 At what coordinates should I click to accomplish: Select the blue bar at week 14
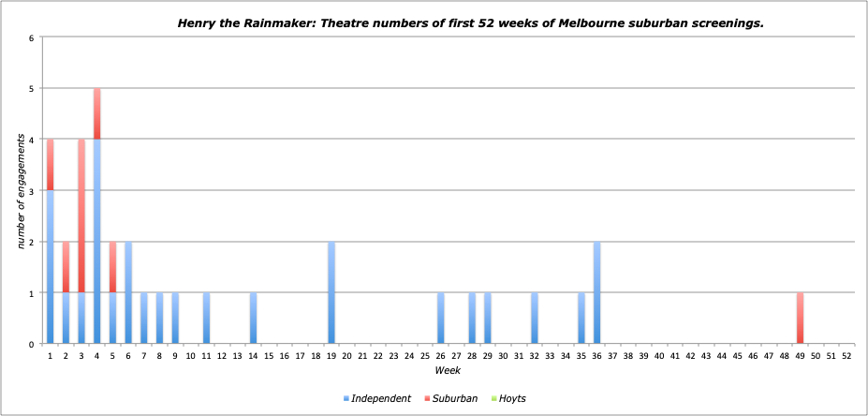tap(253, 319)
